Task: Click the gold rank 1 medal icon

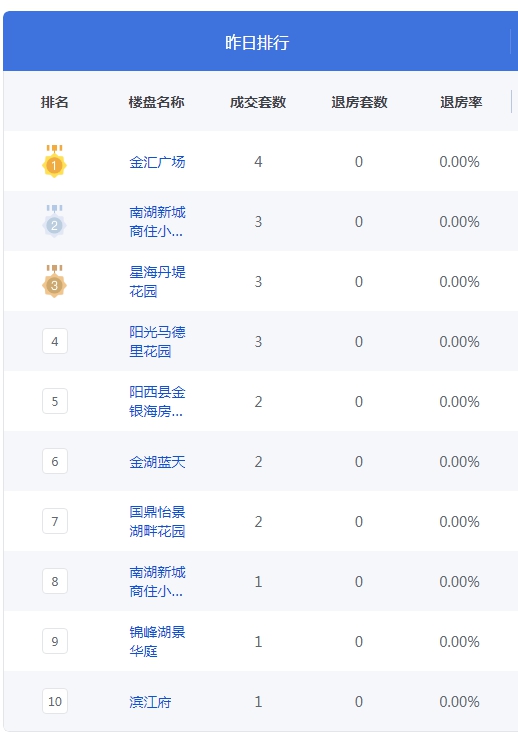Action: tap(54, 161)
